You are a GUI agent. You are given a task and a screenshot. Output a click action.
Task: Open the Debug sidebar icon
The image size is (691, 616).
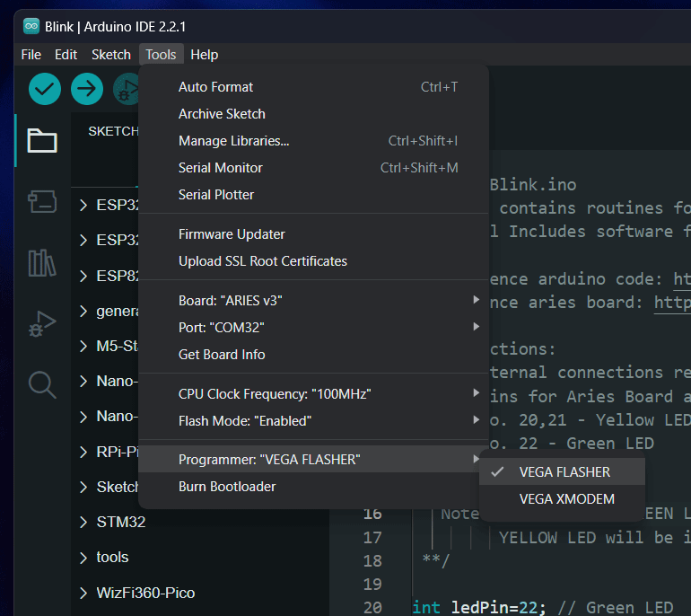[42, 323]
